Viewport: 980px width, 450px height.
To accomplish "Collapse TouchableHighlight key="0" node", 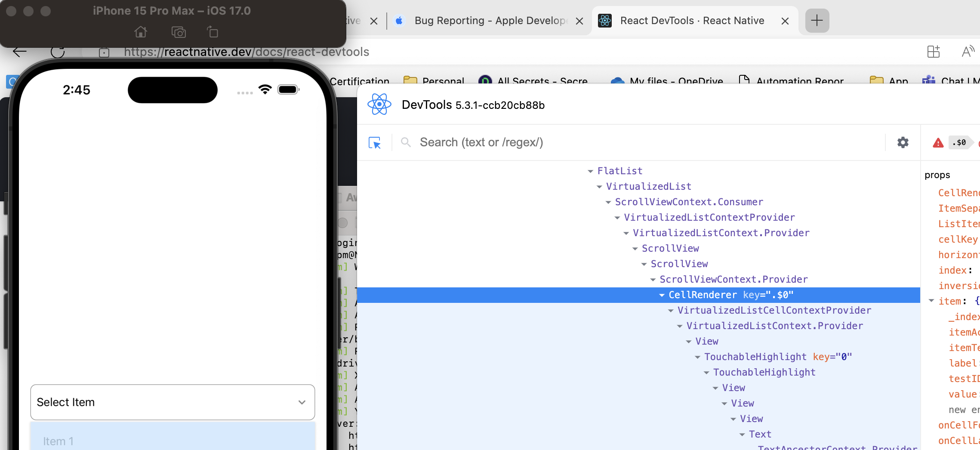I will click(x=697, y=357).
